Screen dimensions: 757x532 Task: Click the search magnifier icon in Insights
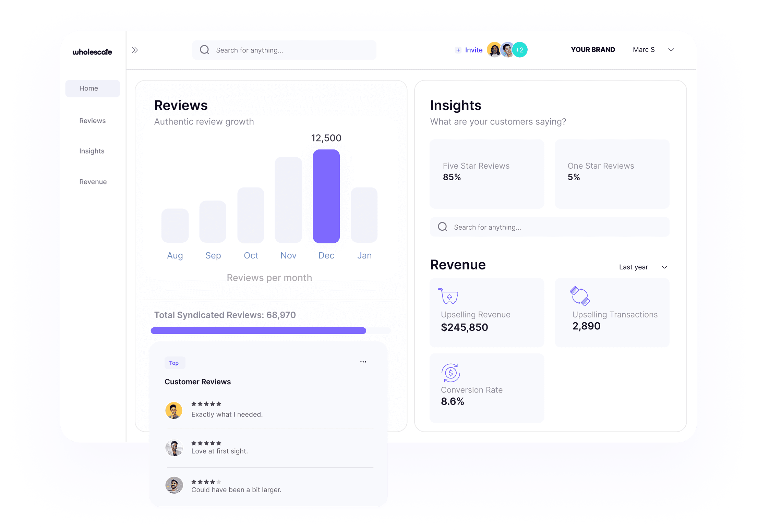point(443,227)
